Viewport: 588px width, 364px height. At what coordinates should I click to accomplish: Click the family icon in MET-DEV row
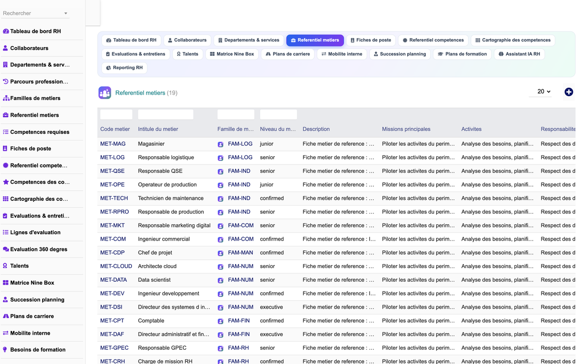(x=220, y=294)
